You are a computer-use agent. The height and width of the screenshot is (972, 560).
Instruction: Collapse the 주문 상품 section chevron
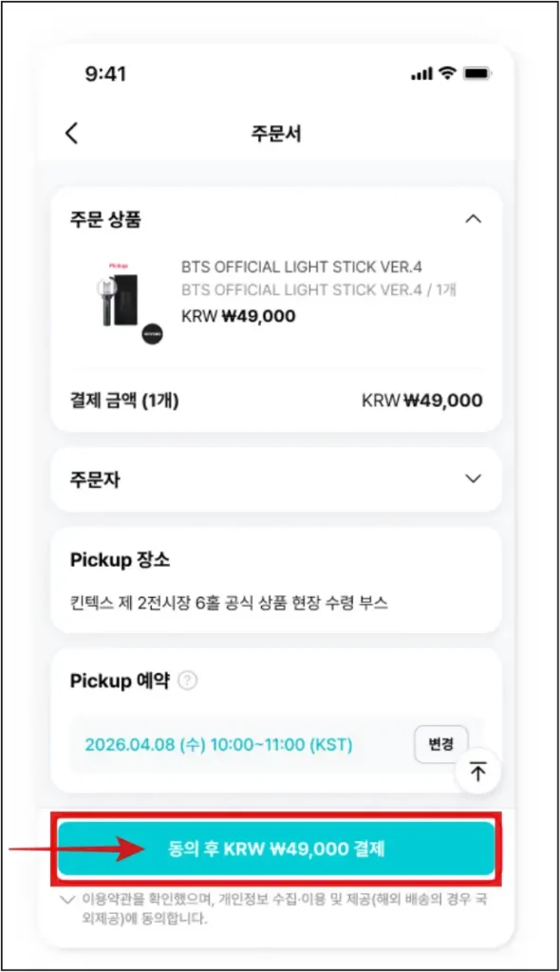tap(474, 219)
